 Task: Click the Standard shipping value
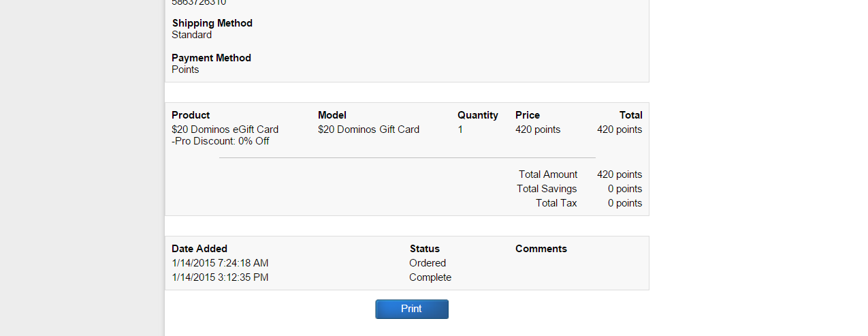[191, 35]
